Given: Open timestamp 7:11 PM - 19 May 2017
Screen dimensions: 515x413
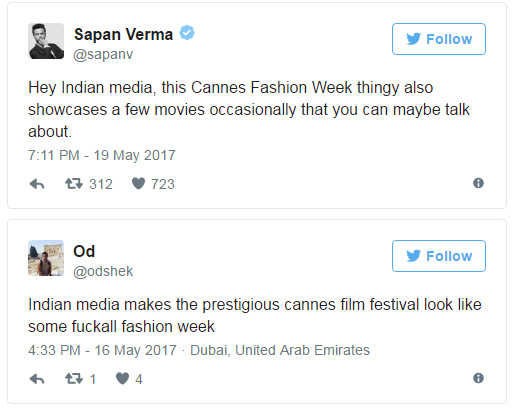Looking at the screenshot, I should click(102, 155).
